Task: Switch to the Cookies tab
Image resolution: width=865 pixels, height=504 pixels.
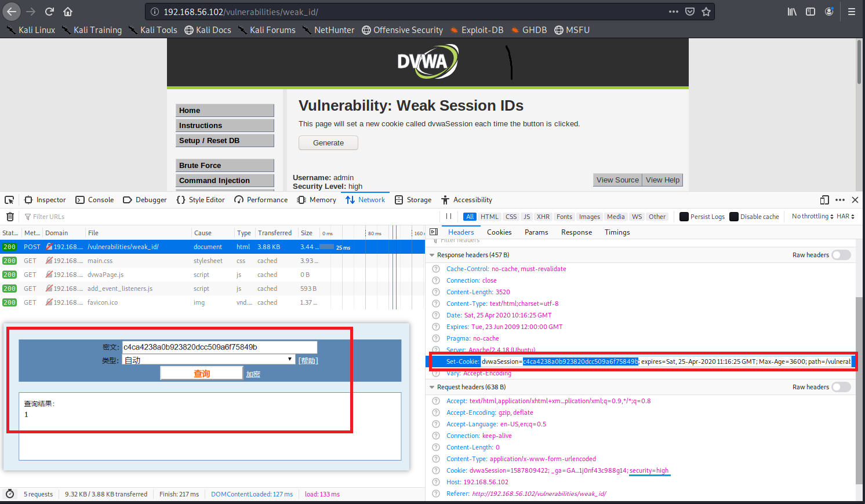Action: click(x=499, y=232)
